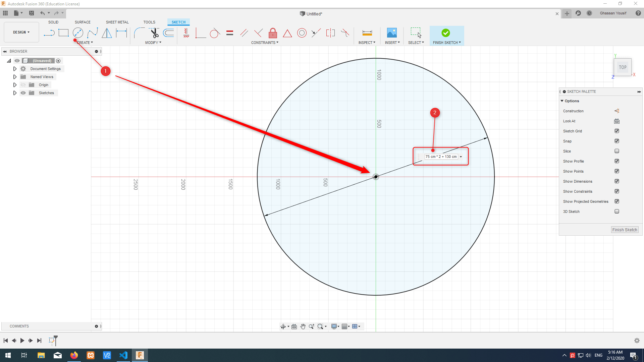This screenshot has width=644, height=362.
Task: Toggle Show Constraints checkbox
Action: point(617,191)
